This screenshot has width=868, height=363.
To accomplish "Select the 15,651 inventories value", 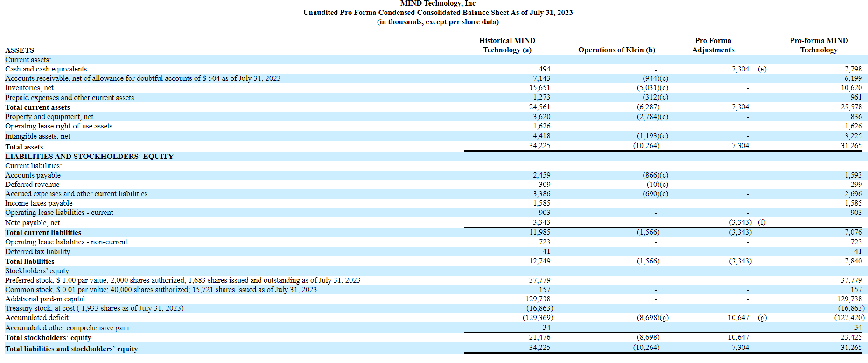I will point(539,88).
